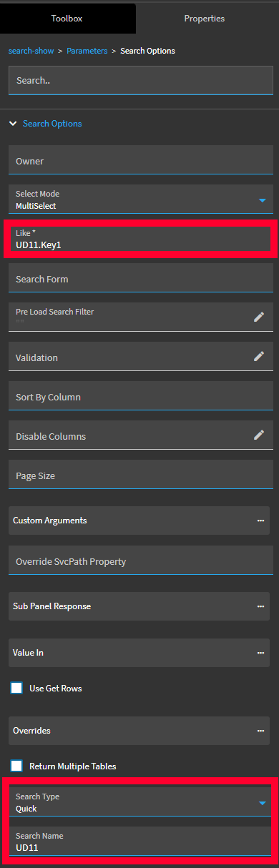The width and height of the screenshot is (279, 868).
Task: Check the Return Multiple Tables box
Action: [16, 766]
